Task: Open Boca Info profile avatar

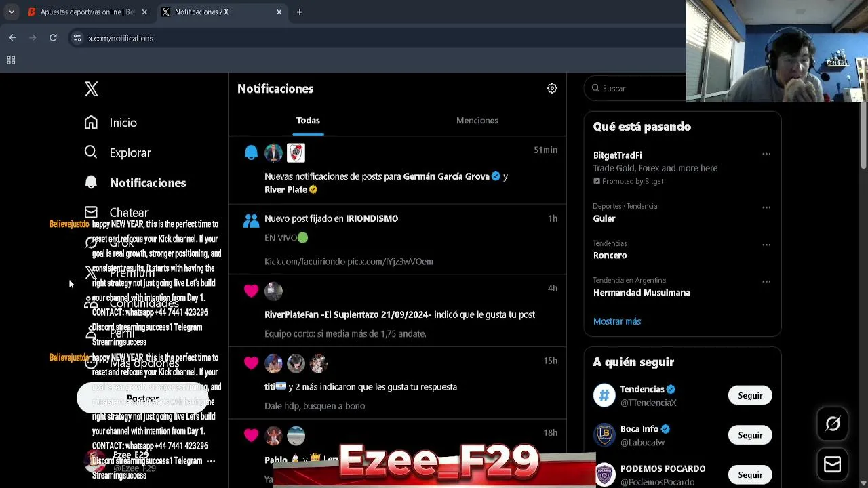Action: (x=604, y=435)
